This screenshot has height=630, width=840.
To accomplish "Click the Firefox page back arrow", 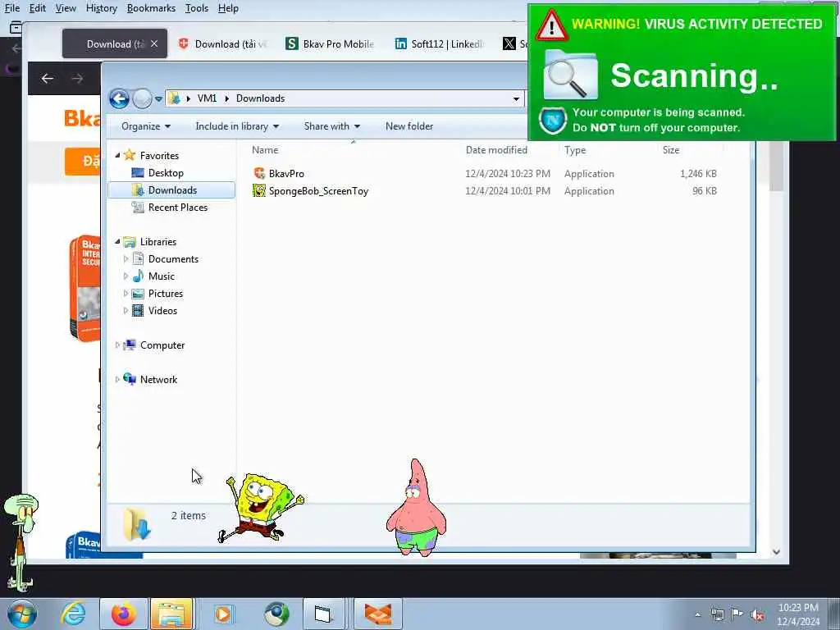I will [x=47, y=79].
